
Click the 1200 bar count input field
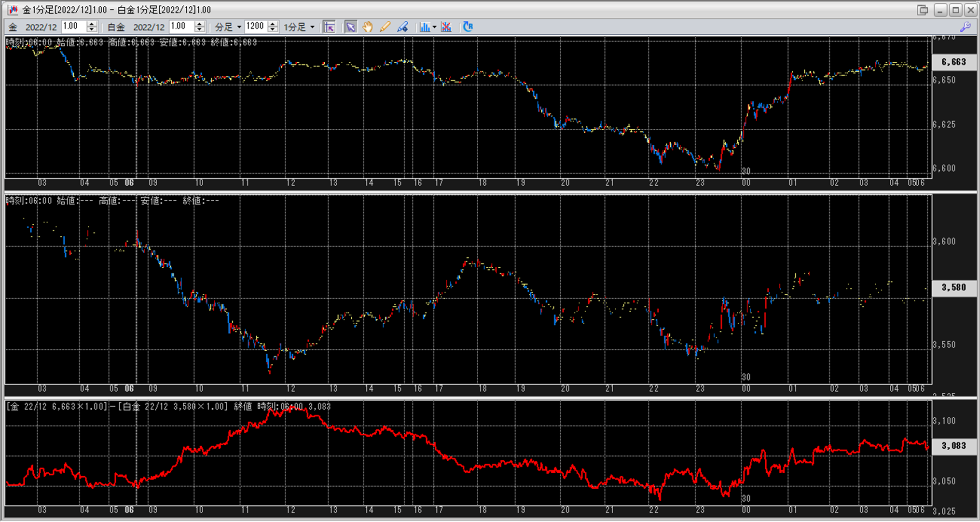pyautogui.click(x=255, y=27)
